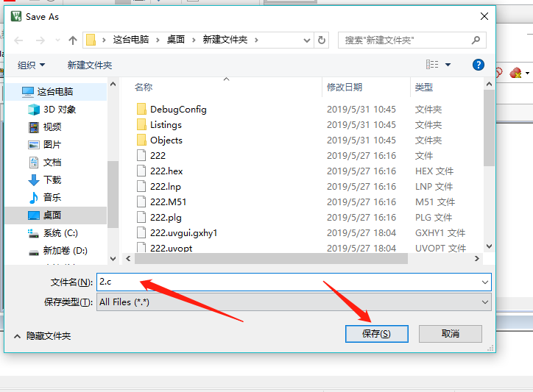Open the view options dropdown arrow
The image size is (533, 392).
(x=448, y=65)
